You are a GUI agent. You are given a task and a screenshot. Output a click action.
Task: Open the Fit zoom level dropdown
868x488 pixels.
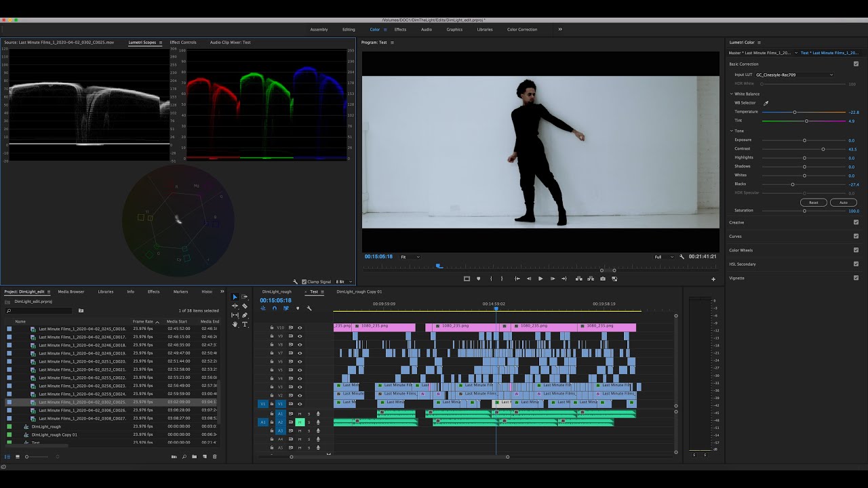pos(410,257)
